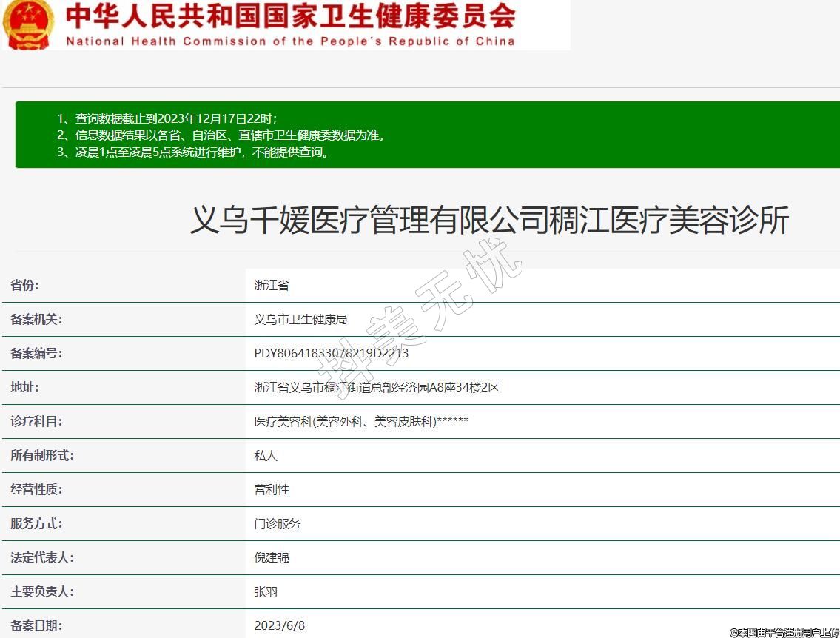Select the business nature value 营利性
The width and height of the screenshot is (840, 638).
click(272, 490)
